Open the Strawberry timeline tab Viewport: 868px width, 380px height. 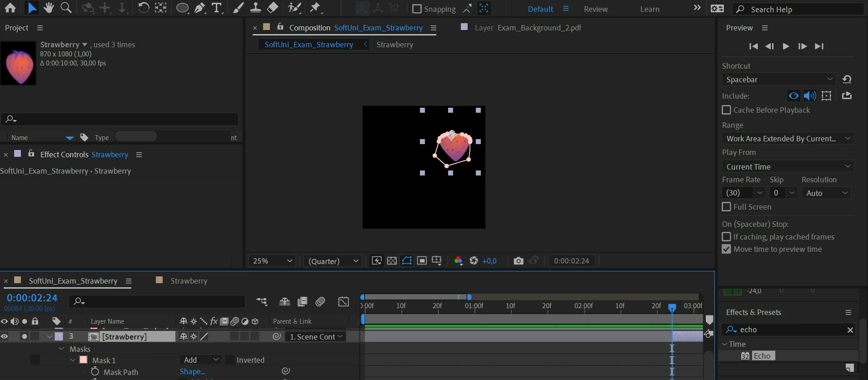pos(189,281)
